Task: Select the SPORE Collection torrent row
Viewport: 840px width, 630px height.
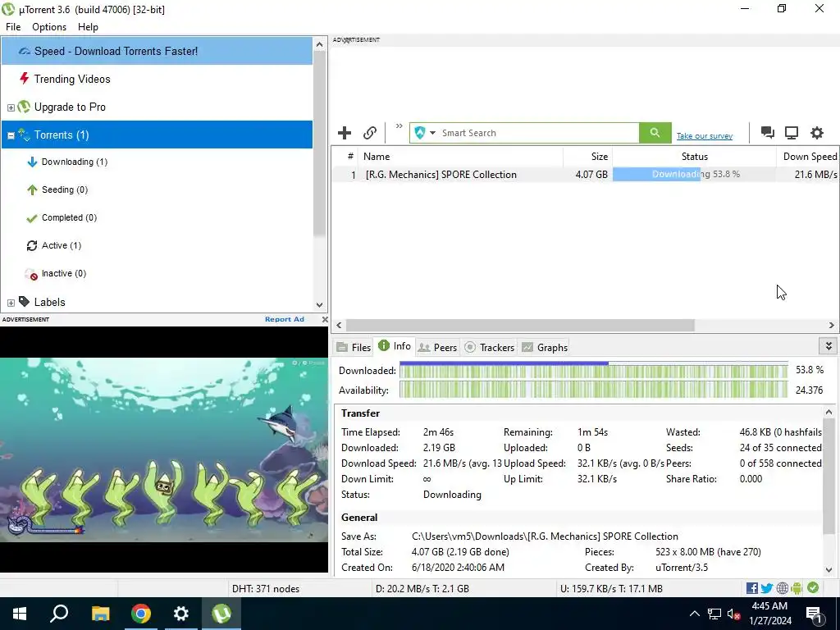Action: [x=585, y=174]
